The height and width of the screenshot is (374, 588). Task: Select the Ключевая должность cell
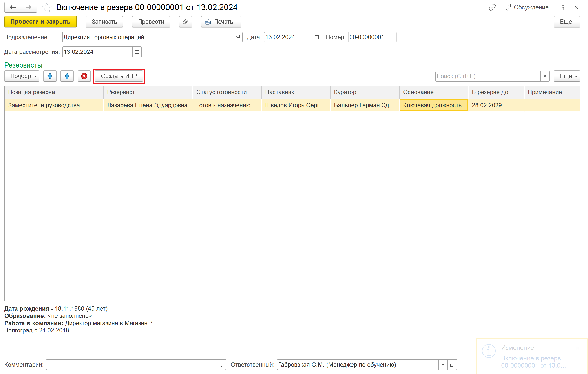pyautogui.click(x=433, y=105)
